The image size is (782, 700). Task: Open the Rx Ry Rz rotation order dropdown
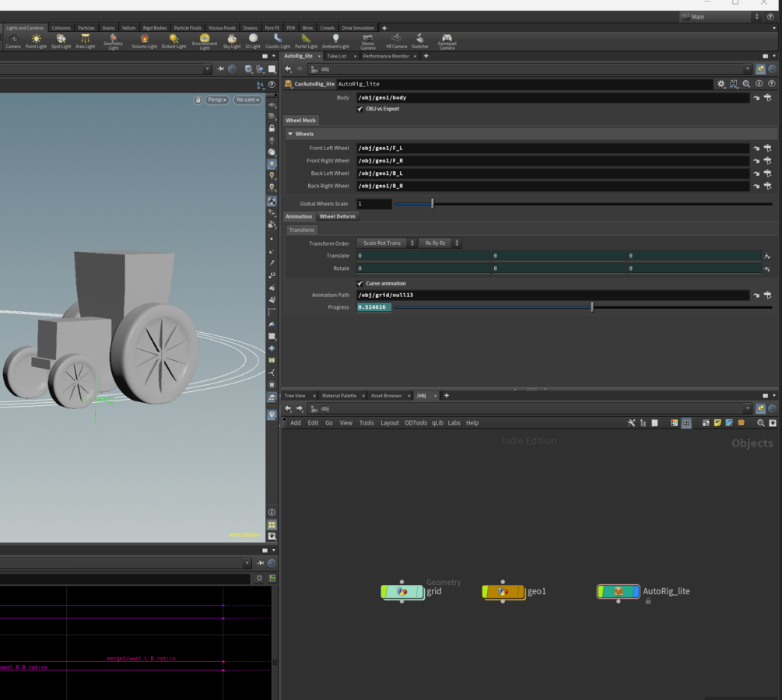coord(440,243)
